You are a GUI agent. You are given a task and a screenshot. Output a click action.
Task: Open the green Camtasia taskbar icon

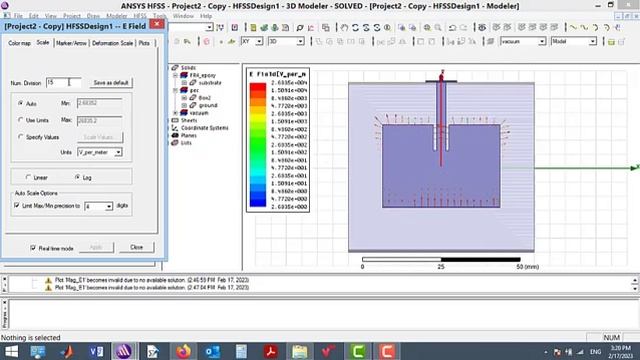358,351
